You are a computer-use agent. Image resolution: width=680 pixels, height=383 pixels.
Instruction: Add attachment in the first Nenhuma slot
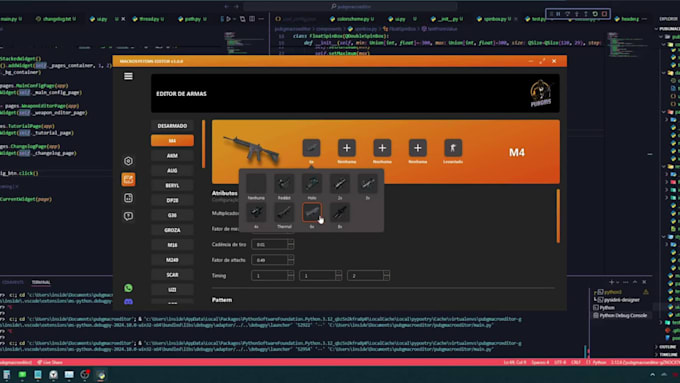[x=347, y=148]
